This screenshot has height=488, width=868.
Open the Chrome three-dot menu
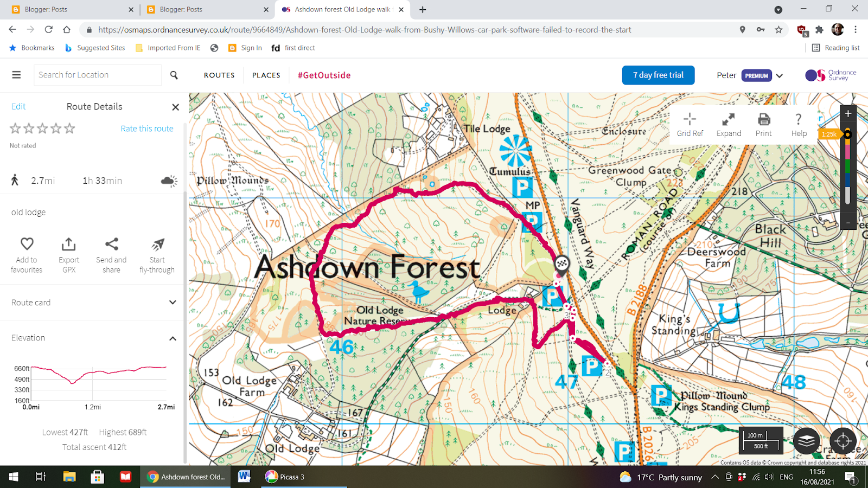856,30
